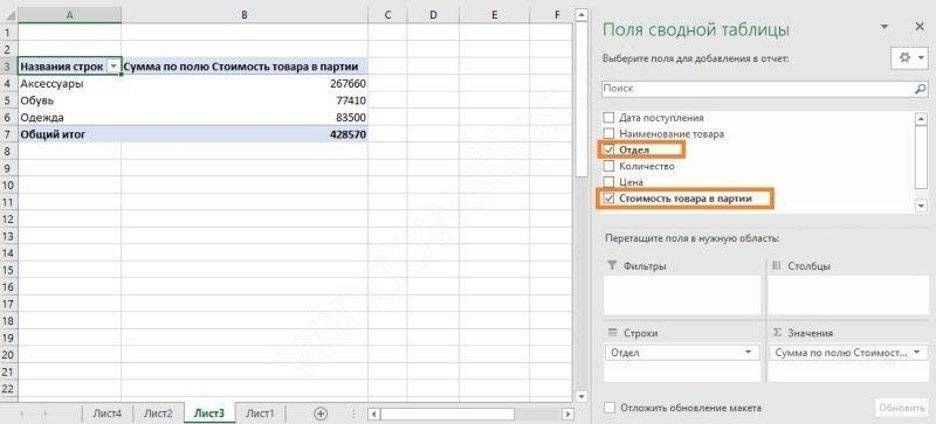Screen dimensions: 936x424
Task: Expand the Отдел field dropdown in Строки
Action: 748,353
